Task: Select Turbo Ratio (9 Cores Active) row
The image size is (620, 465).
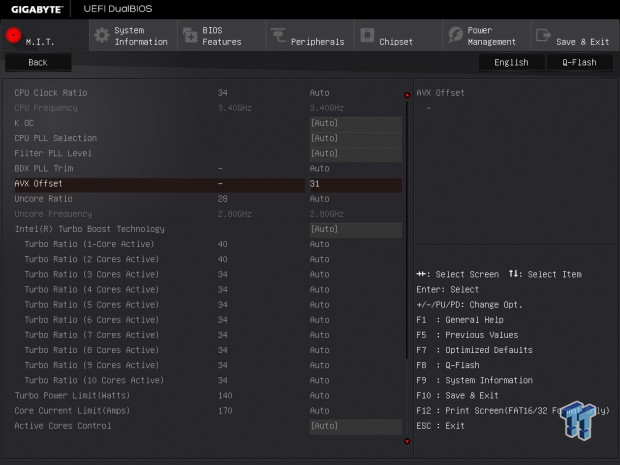Action: pyautogui.click(x=208, y=365)
